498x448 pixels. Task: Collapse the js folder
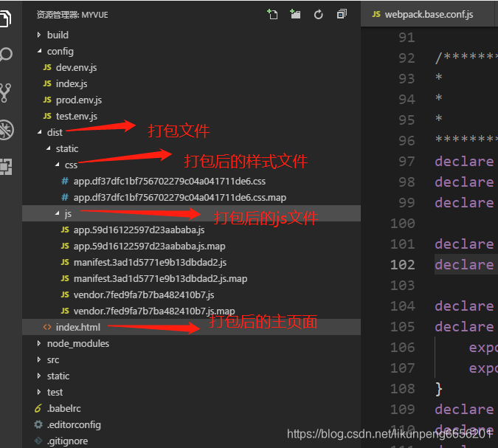(x=191, y=213)
